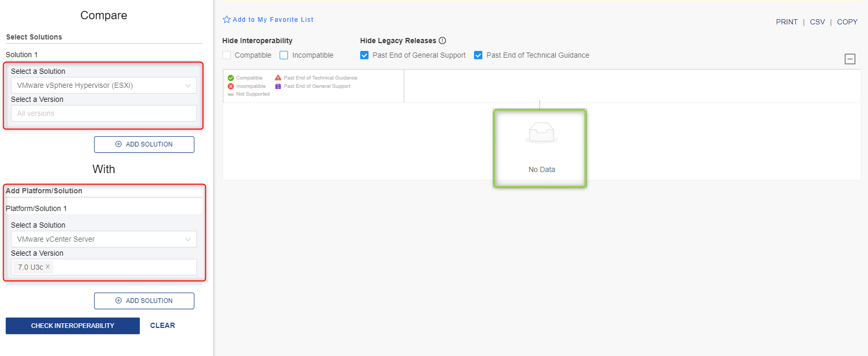Image resolution: width=868 pixels, height=356 pixels.
Task: Click the Compare title
Action: click(104, 15)
